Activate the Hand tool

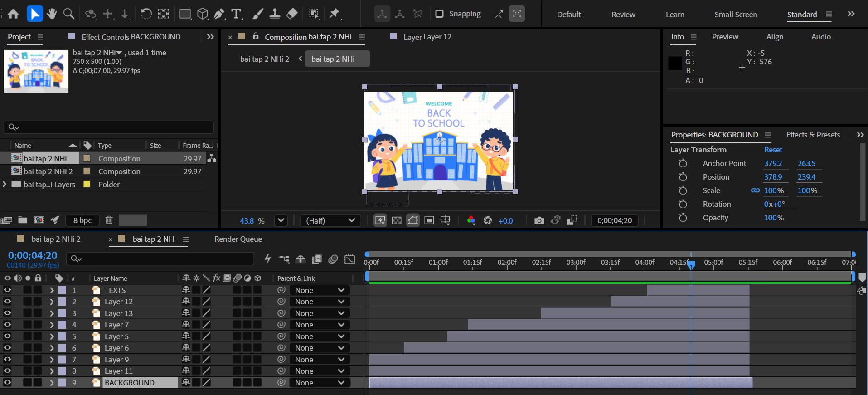[52, 14]
